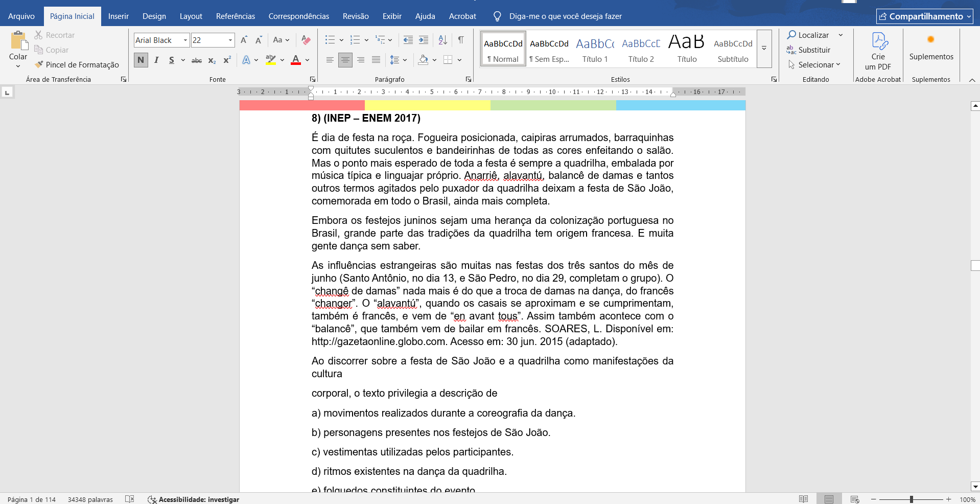Open the font name dropdown Arial Black
Image resolution: width=980 pixels, height=504 pixels.
coord(185,40)
